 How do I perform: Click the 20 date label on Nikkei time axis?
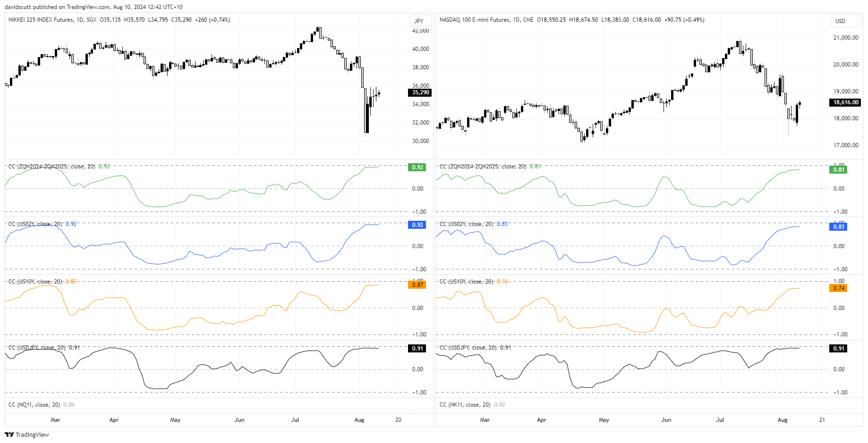tap(398, 420)
